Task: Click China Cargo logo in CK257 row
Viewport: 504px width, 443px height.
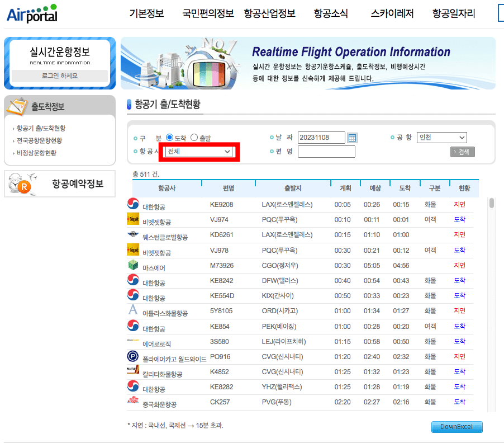Action: 133,400
